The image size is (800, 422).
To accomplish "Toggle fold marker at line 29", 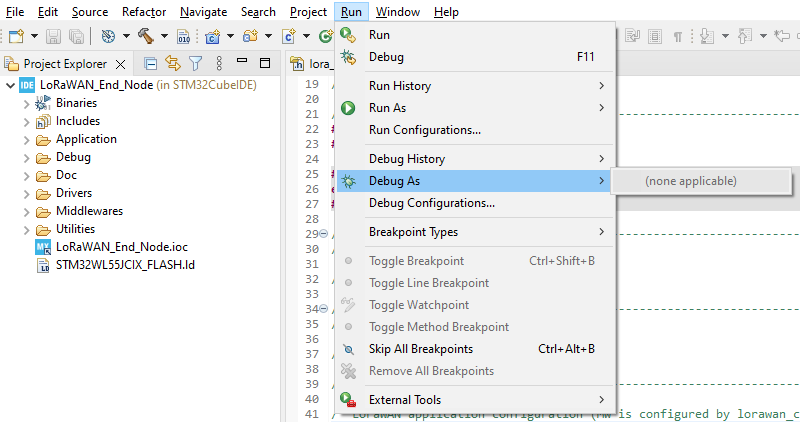I will pos(323,234).
